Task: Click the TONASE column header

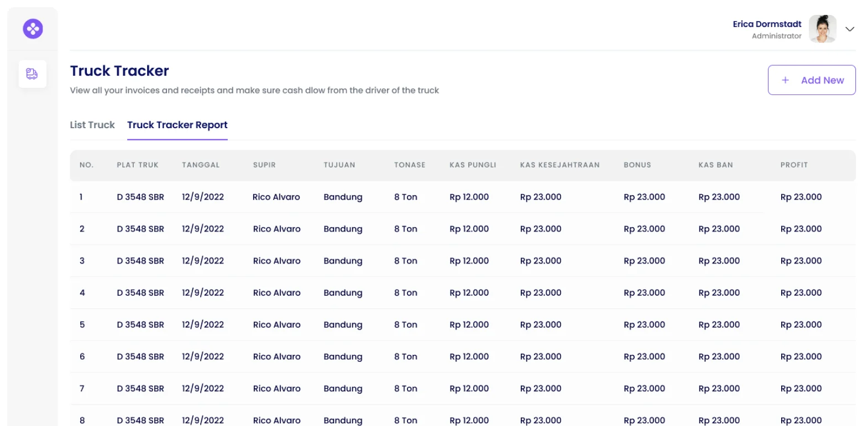Action: click(x=410, y=165)
